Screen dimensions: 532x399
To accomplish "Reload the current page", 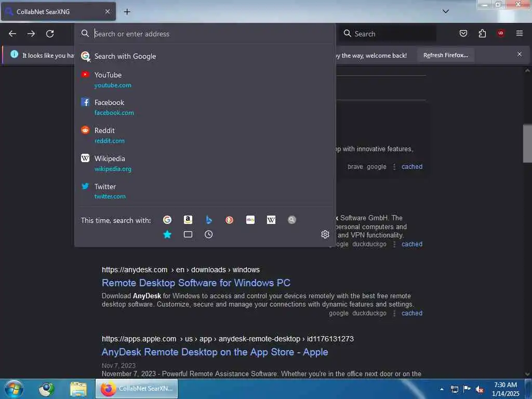I will 50,34.
